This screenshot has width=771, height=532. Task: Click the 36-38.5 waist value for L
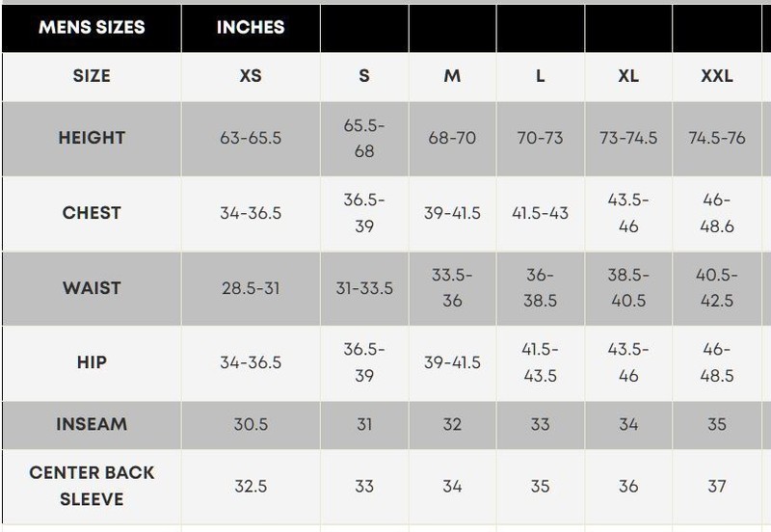[x=541, y=288]
